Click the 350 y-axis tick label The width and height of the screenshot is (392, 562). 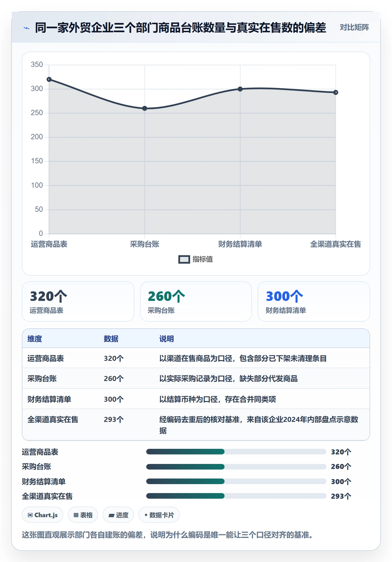[37, 65]
